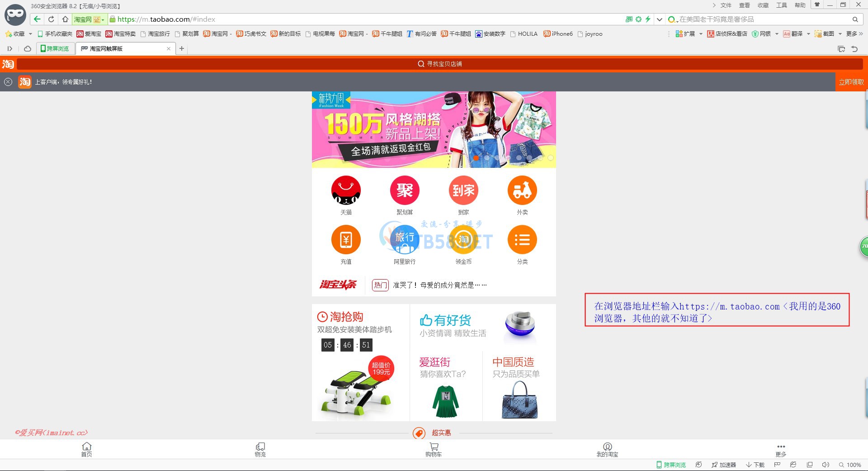The width and height of the screenshot is (868, 471).
Task: Expand the 截图 screenshot dropdown arrow
Action: click(x=840, y=34)
